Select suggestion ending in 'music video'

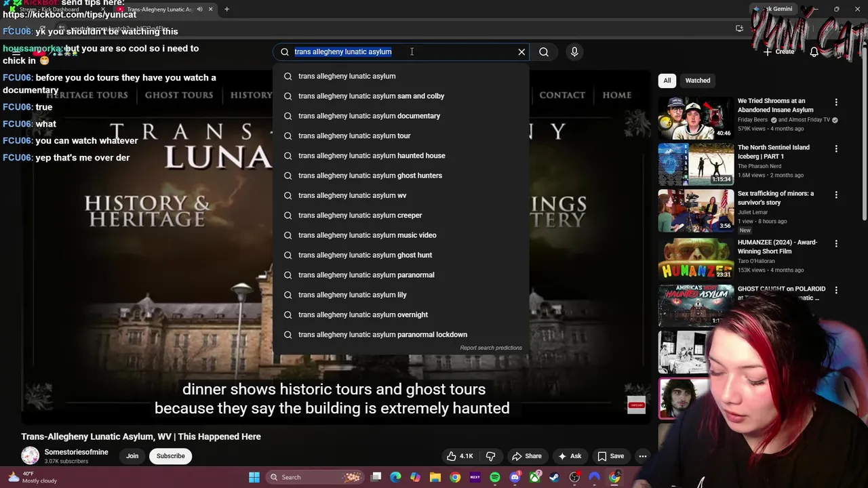(401, 235)
